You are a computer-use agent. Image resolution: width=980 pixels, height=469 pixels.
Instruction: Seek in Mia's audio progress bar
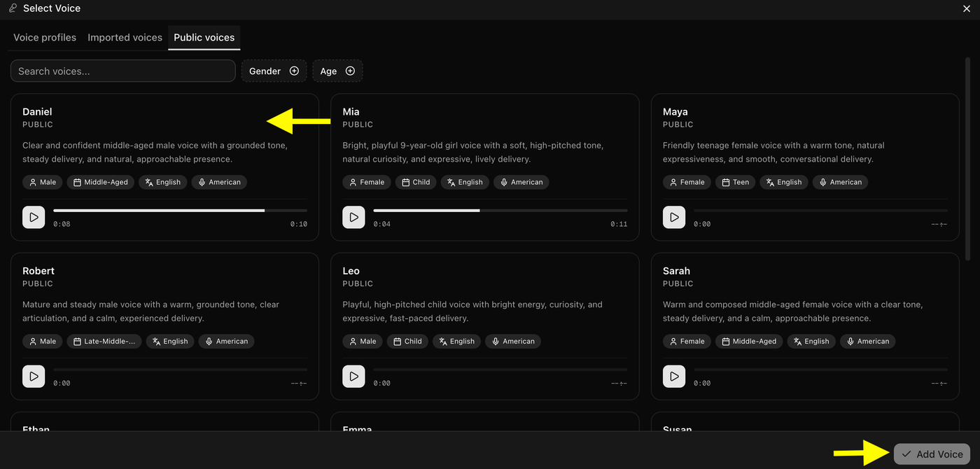(500, 211)
